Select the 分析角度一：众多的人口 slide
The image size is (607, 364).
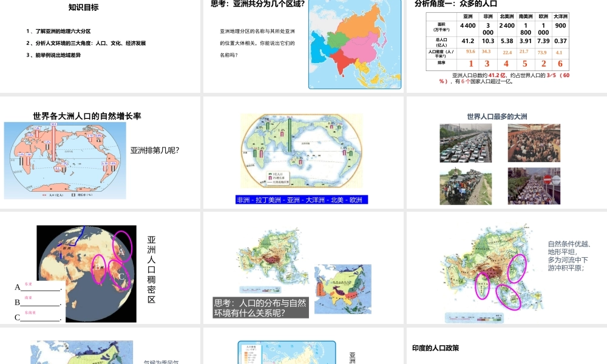(507, 46)
